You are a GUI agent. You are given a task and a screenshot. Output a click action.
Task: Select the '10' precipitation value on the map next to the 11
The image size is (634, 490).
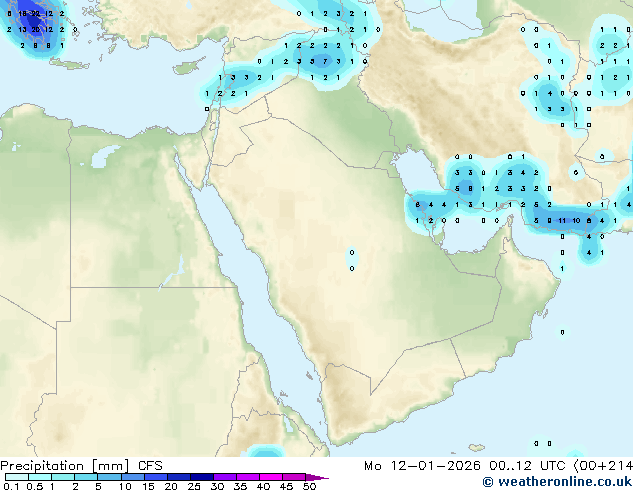[x=576, y=221]
